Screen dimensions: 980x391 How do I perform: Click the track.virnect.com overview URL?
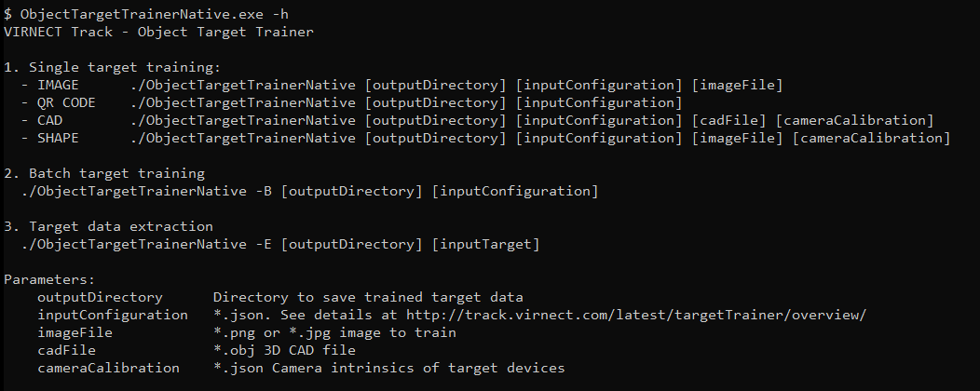click(636, 315)
